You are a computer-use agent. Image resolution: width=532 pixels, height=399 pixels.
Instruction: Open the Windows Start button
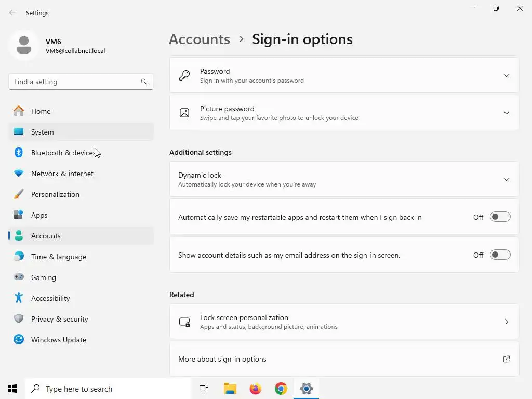point(12,389)
